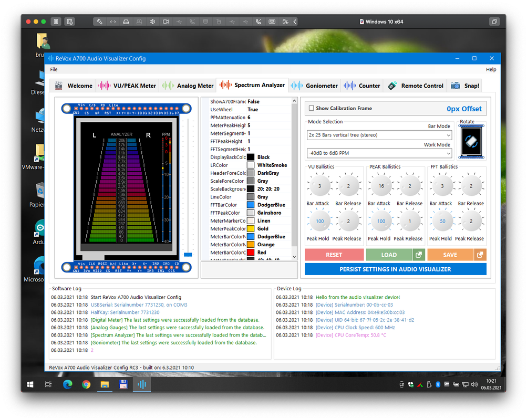Screen dimensions: 527x420
Task: Click the Rotate display icon
Action: [x=471, y=142]
